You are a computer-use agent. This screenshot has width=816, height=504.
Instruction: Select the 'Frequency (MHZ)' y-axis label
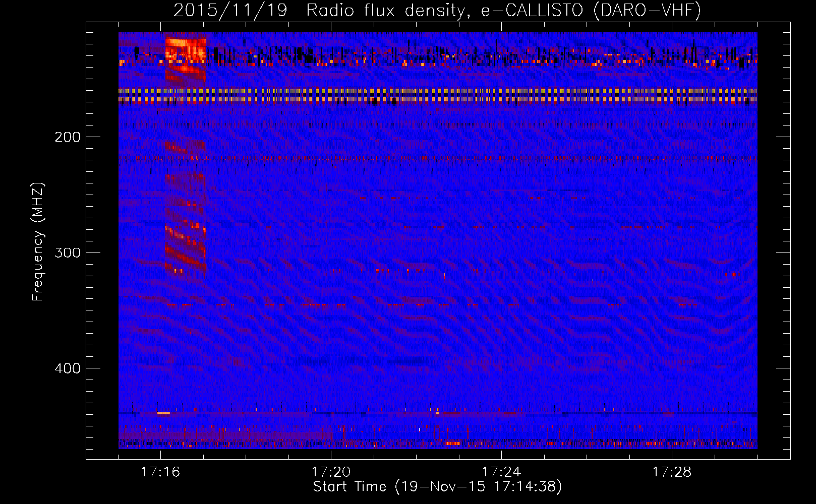(x=38, y=242)
